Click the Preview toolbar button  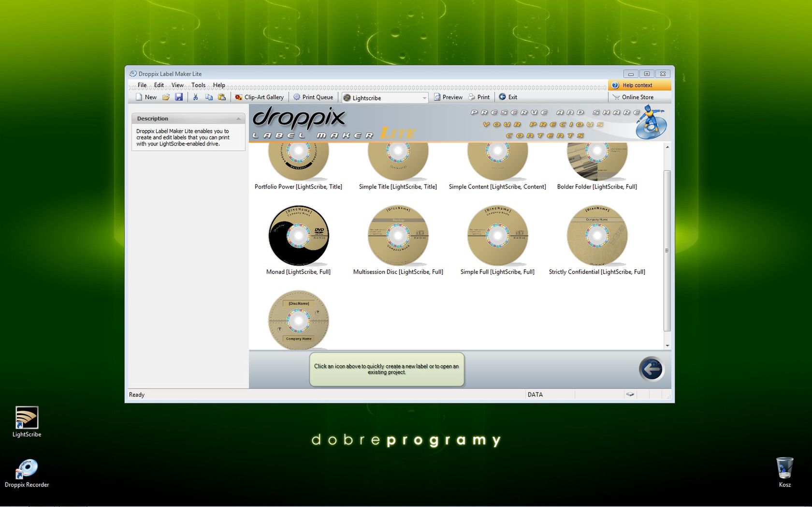[448, 97]
